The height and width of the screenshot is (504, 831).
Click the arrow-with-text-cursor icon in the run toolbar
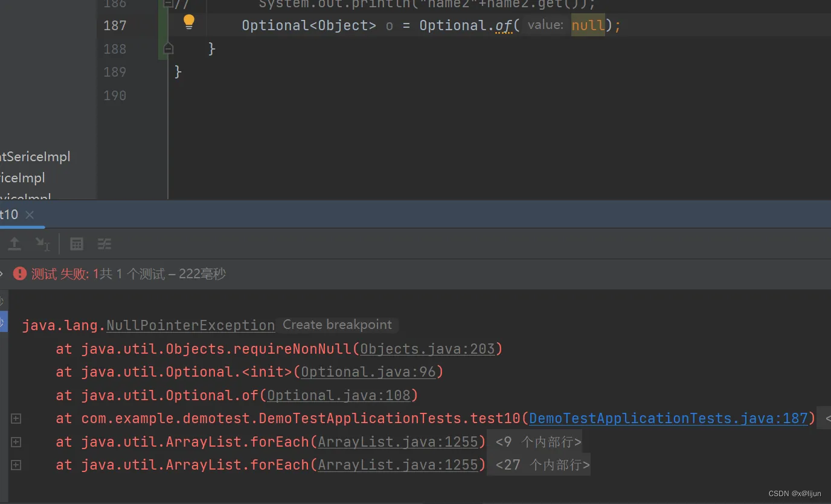(42, 244)
